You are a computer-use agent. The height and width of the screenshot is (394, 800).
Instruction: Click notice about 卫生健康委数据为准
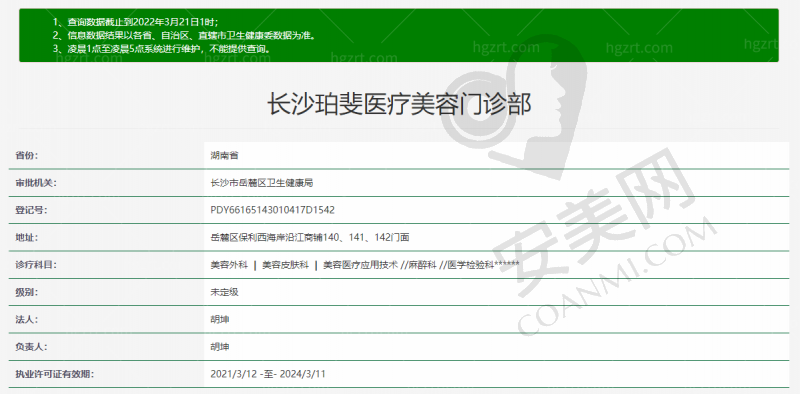pyautogui.click(x=184, y=36)
